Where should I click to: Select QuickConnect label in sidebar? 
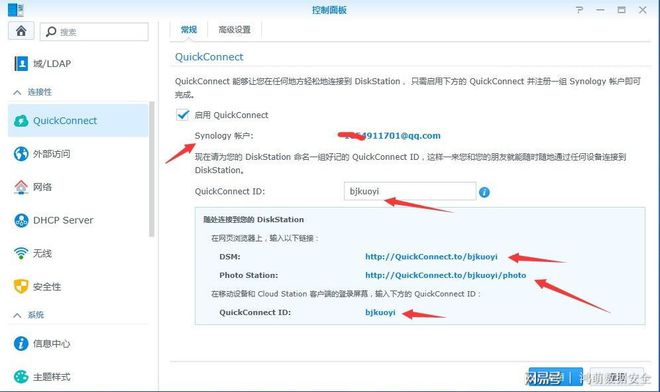point(65,121)
